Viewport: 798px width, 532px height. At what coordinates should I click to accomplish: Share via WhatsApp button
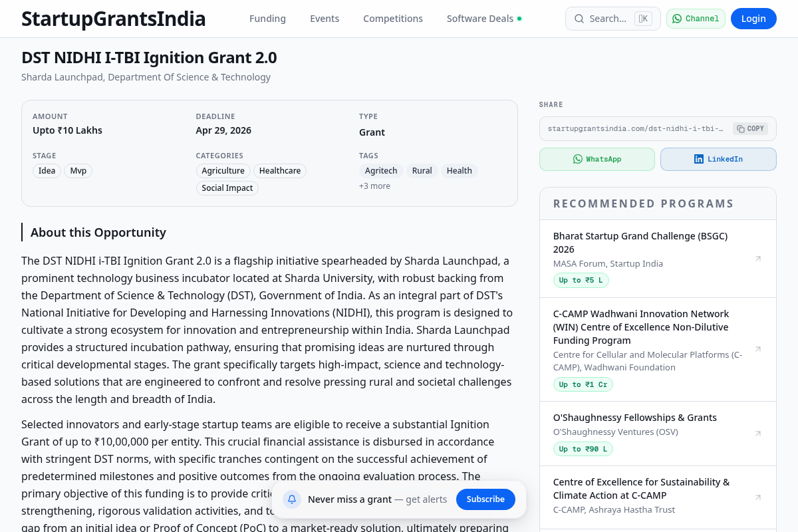point(597,160)
